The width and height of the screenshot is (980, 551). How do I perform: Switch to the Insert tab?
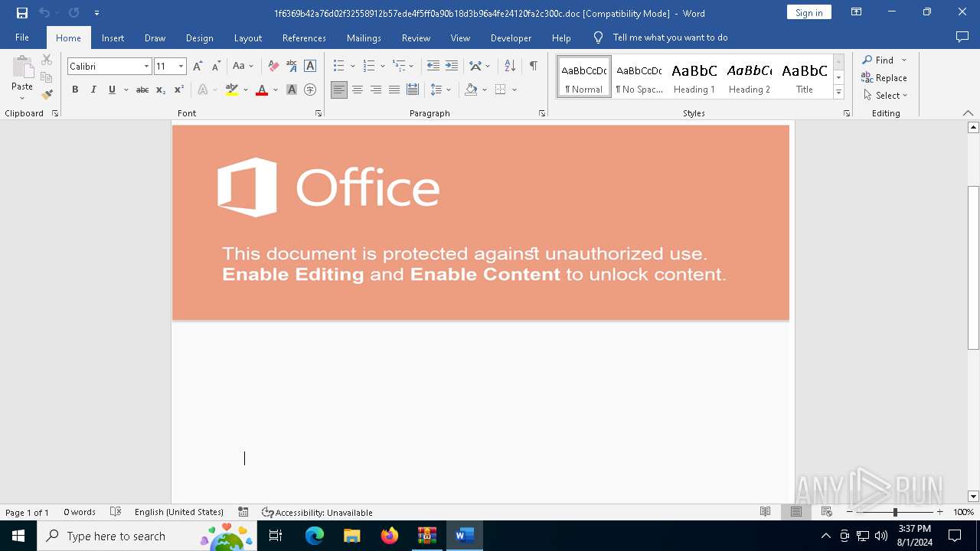click(113, 37)
